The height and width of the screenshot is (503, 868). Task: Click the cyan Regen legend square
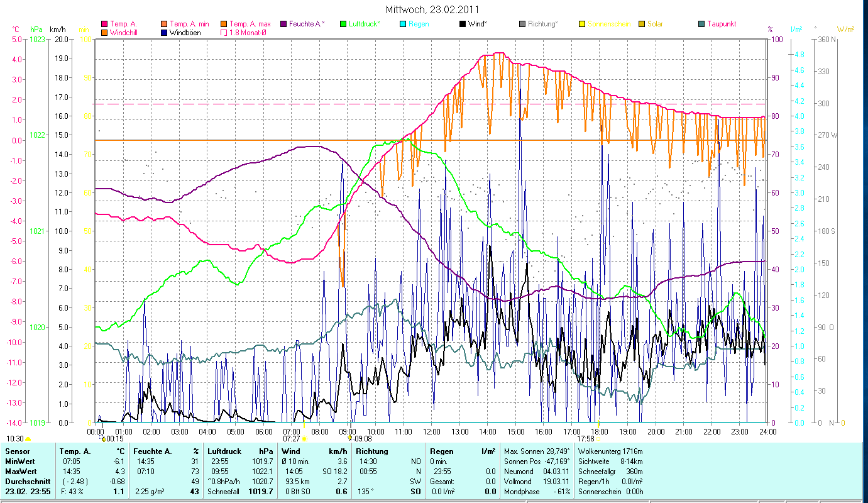coord(403,24)
